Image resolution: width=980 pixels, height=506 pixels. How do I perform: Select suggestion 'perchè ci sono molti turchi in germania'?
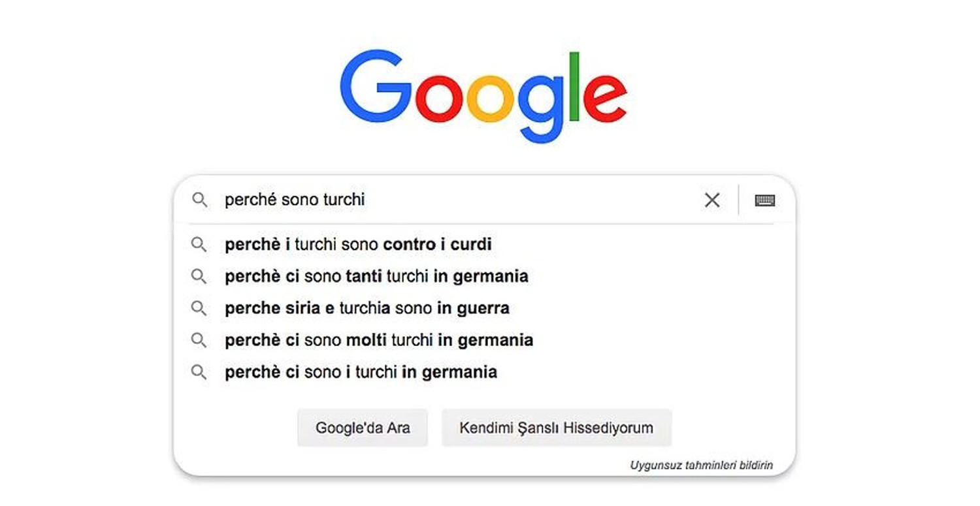click(x=378, y=340)
